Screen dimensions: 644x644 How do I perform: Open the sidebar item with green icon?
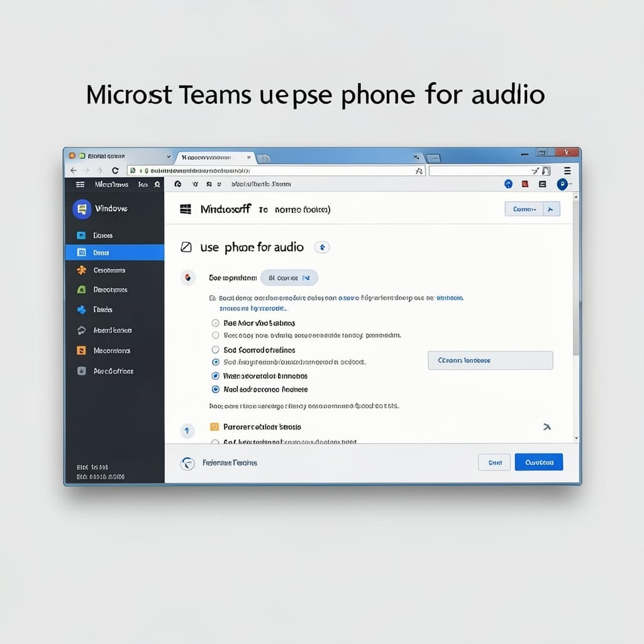[x=81, y=289]
